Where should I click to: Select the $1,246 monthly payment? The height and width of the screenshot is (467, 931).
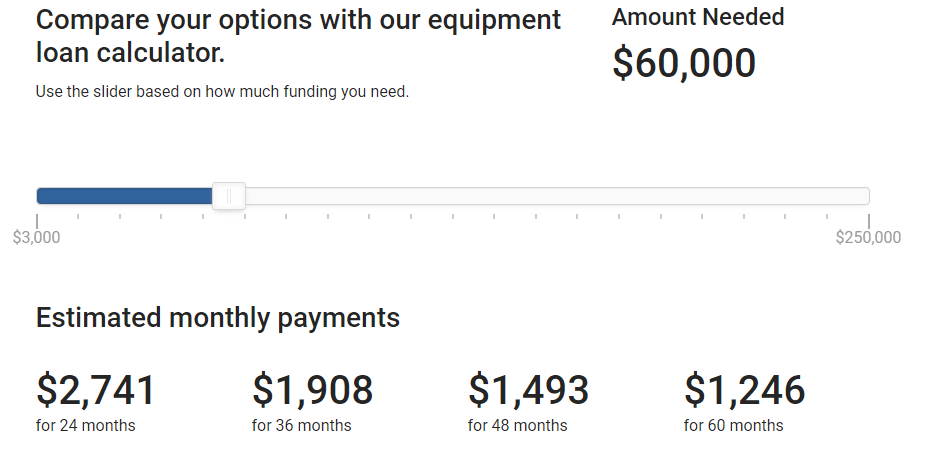point(744,390)
